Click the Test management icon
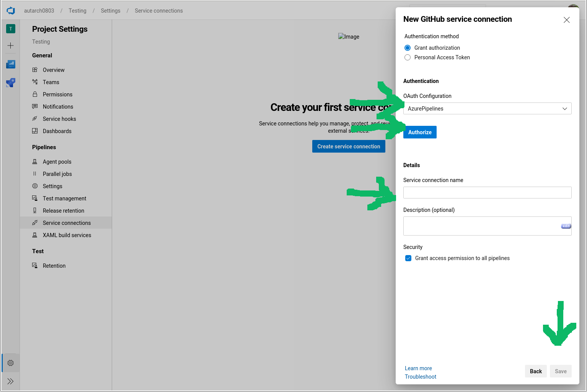587x392 pixels. click(x=35, y=198)
